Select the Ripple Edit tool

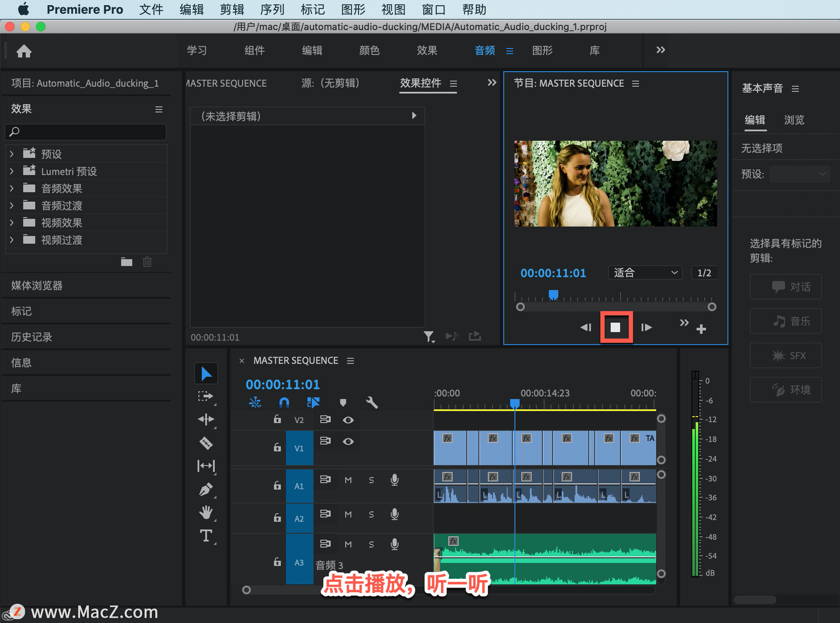coord(206,420)
